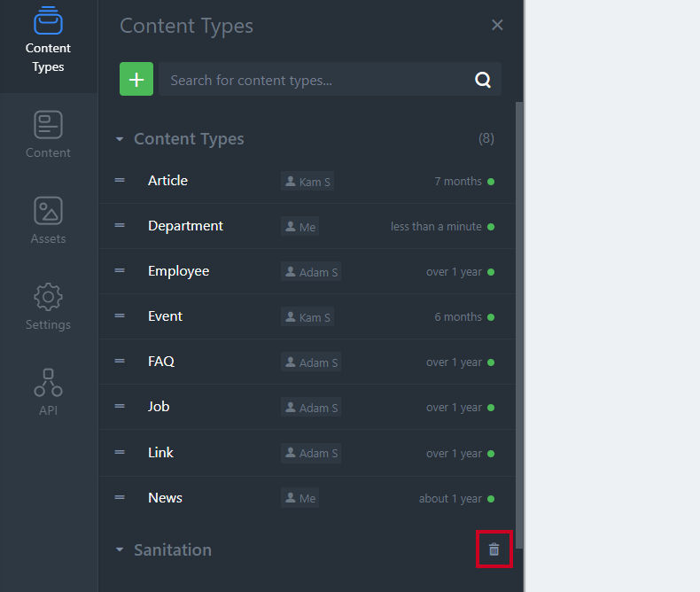Click the Adam S badge on Link row
Screen dimensions: 700x592
pyautogui.click(x=311, y=453)
